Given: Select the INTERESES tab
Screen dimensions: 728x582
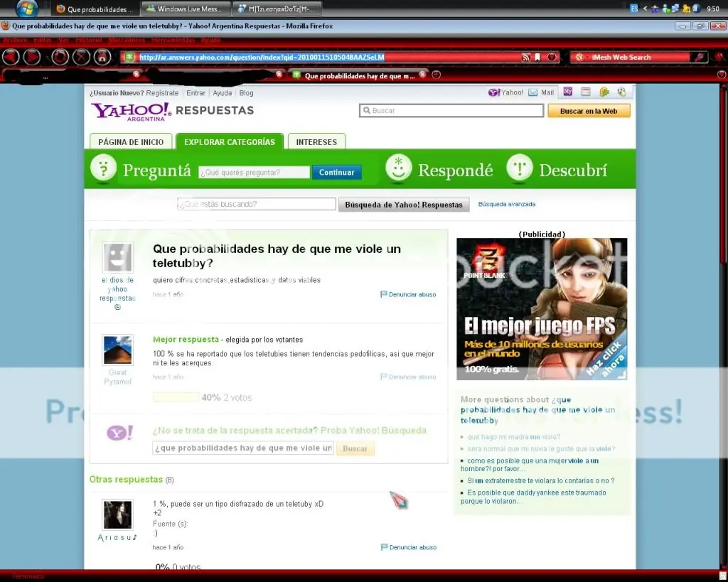Looking at the screenshot, I should (316, 141).
